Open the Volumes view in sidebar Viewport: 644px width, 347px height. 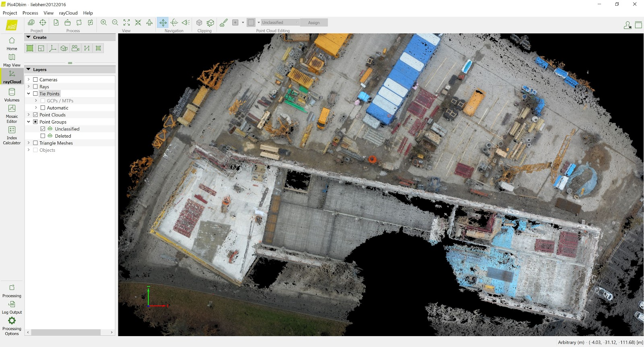click(x=12, y=95)
